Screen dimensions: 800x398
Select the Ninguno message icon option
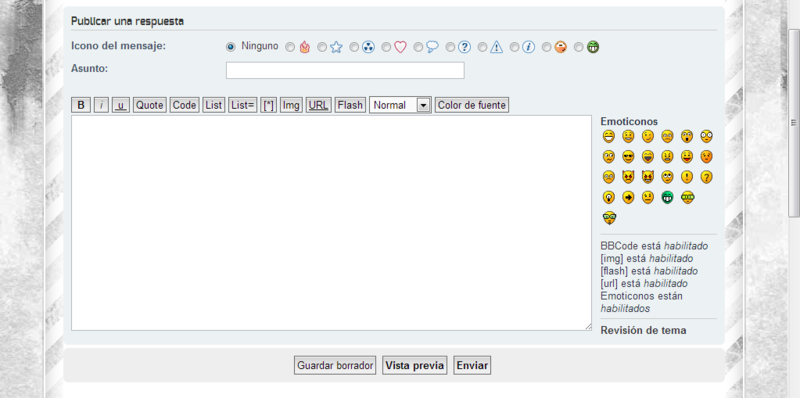pyautogui.click(x=231, y=47)
